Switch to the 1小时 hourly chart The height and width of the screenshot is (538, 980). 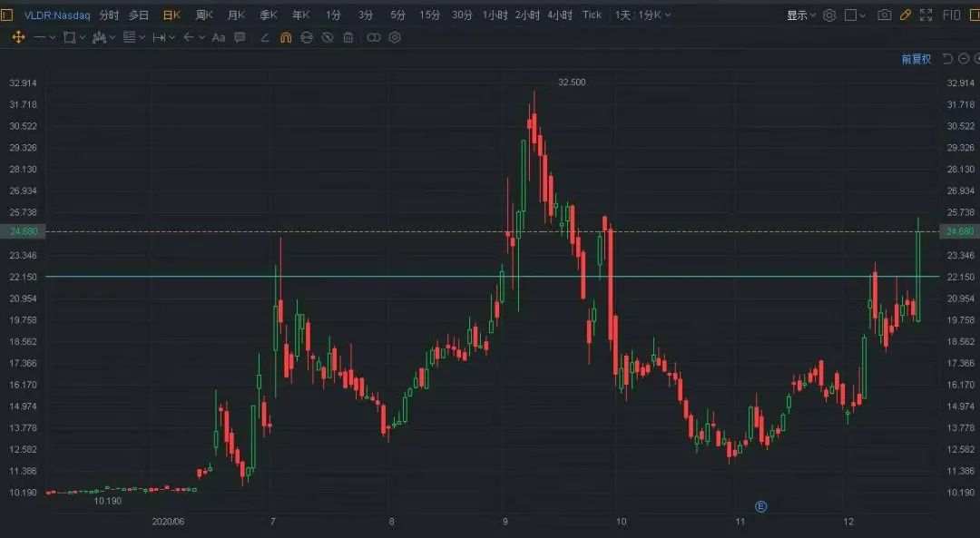click(495, 15)
